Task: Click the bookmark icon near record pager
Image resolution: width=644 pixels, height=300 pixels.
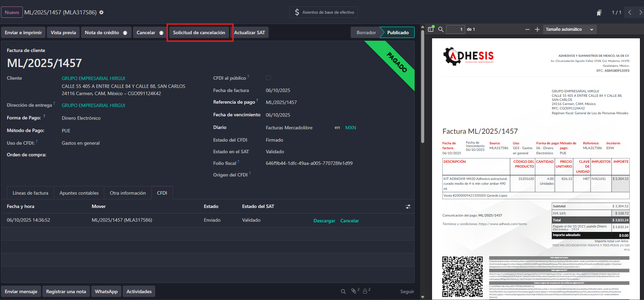Action: coord(599,13)
